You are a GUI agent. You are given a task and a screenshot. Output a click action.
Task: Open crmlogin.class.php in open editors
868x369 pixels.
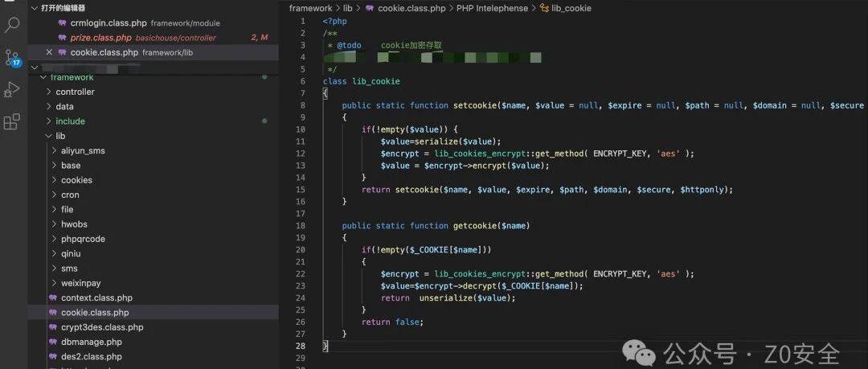(x=154, y=23)
